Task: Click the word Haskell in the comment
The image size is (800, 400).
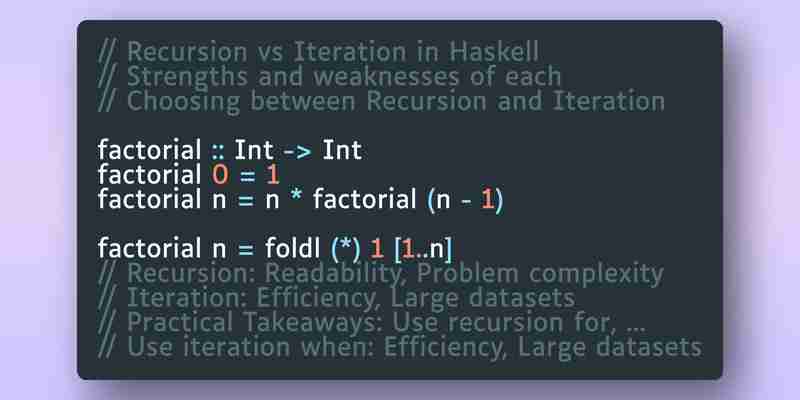Action: click(494, 51)
